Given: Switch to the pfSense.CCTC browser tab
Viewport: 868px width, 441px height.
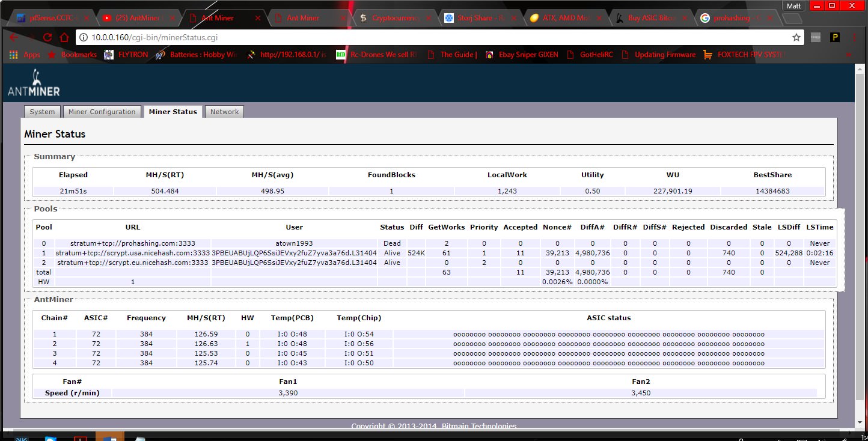Looking at the screenshot, I should pyautogui.click(x=53, y=18).
